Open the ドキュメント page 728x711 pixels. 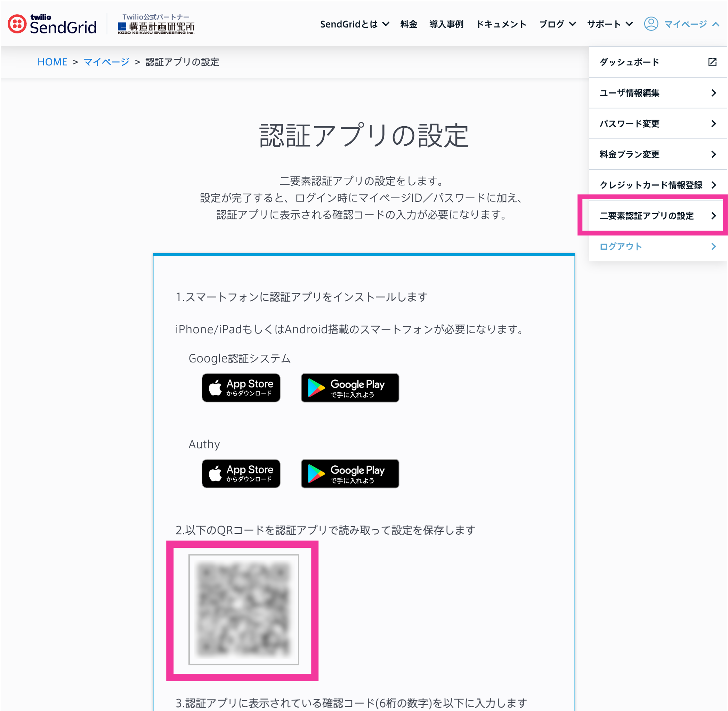[x=501, y=24]
